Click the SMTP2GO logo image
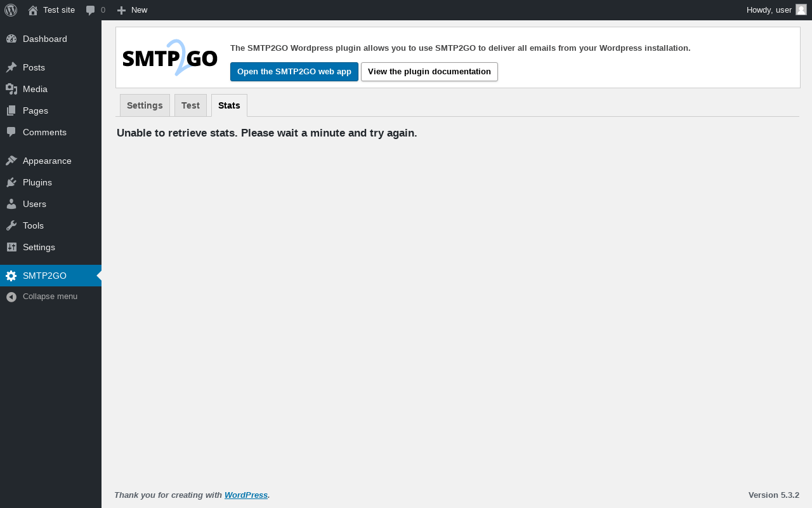812x508 pixels. (170, 58)
